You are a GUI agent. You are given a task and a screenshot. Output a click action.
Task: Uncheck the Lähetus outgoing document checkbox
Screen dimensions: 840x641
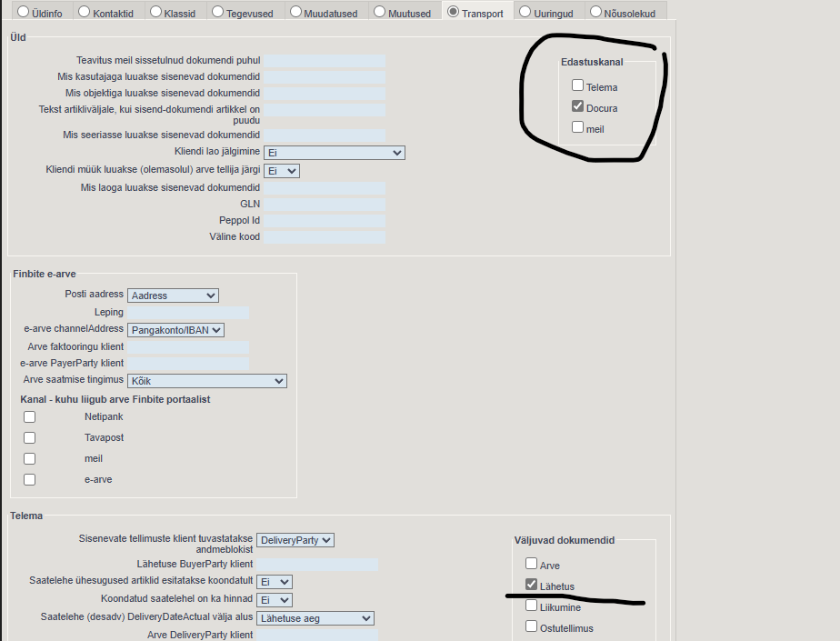[x=532, y=585]
